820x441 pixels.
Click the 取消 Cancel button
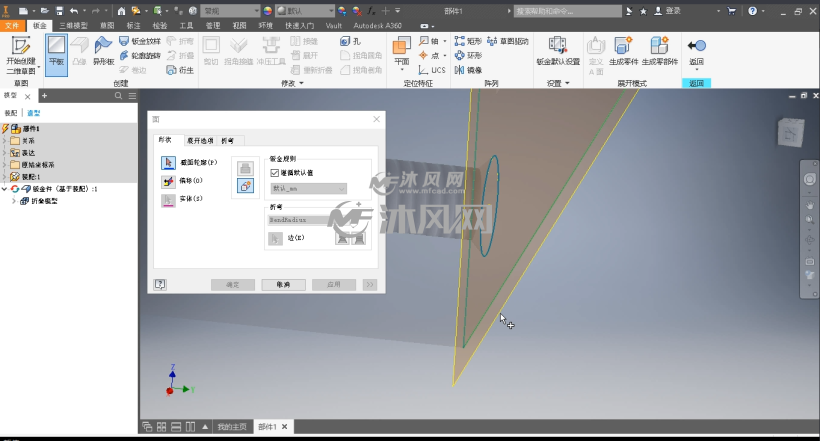pyautogui.click(x=283, y=285)
